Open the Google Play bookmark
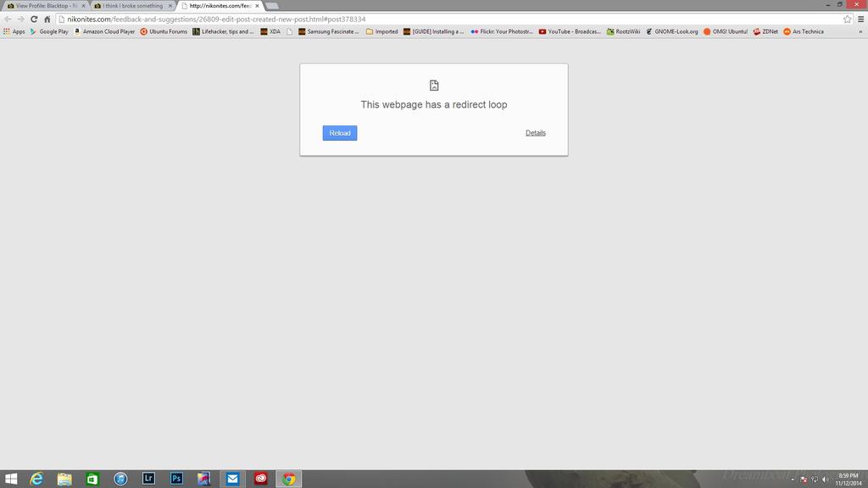868x488 pixels. click(x=49, y=31)
